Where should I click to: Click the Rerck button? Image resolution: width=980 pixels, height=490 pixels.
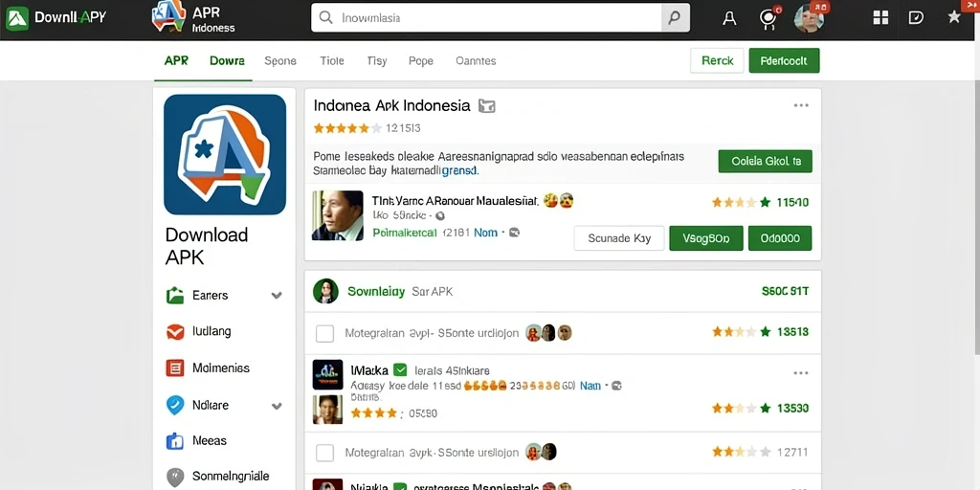pos(717,60)
